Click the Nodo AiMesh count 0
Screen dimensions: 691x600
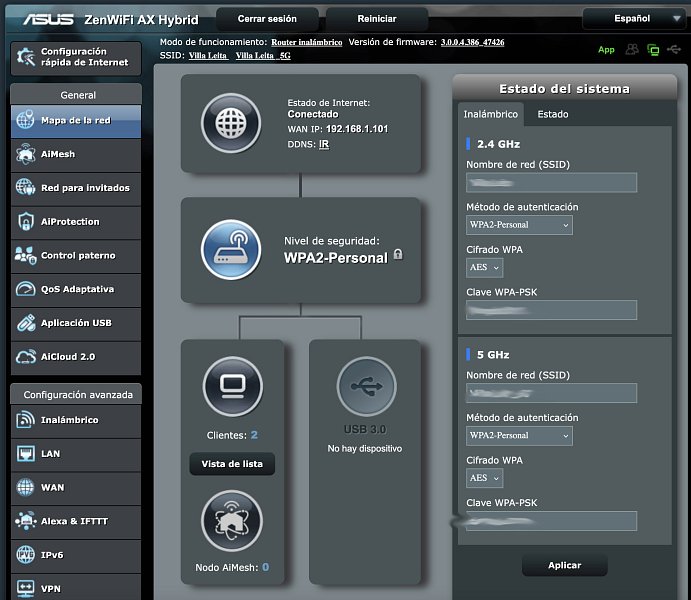266,567
